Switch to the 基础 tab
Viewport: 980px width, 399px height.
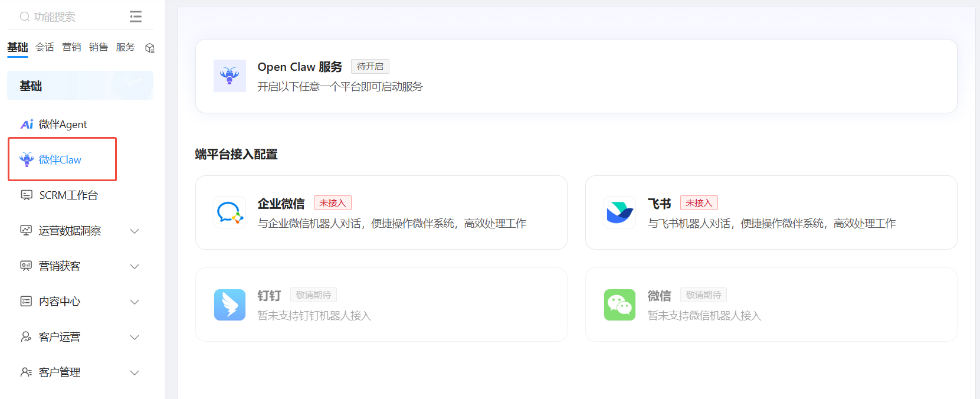[18, 47]
